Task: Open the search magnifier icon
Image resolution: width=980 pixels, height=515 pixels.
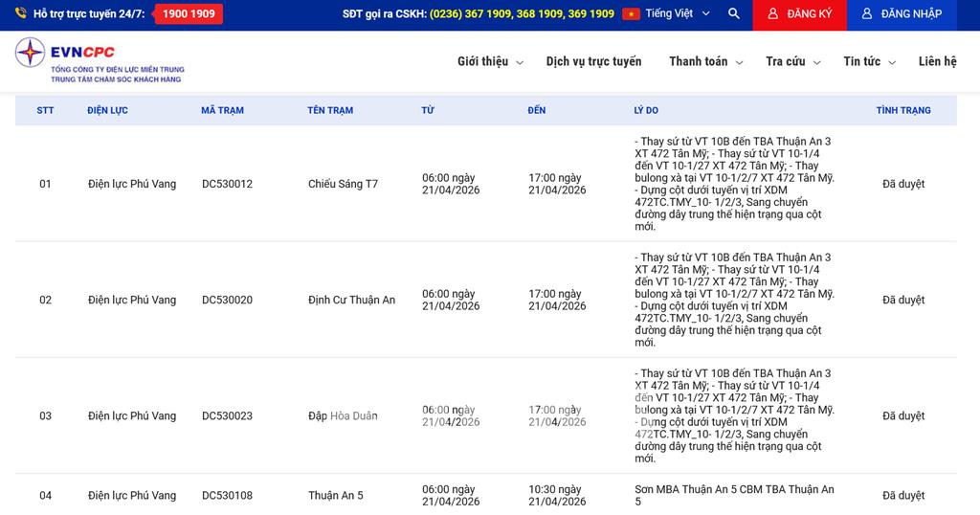Action: (x=734, y=14)
